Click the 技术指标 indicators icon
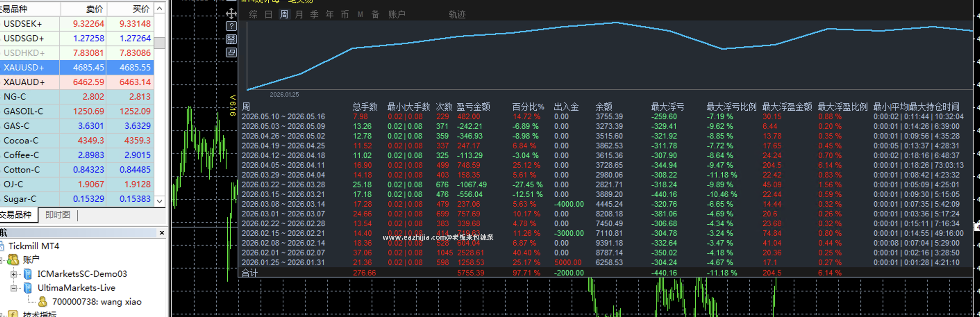The width and height of the screenshot is (980, 317). 13,314
